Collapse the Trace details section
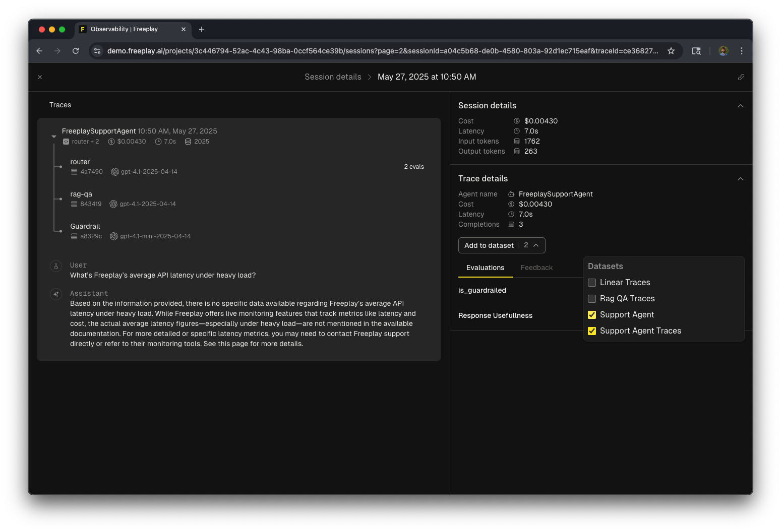 (741, 179)
